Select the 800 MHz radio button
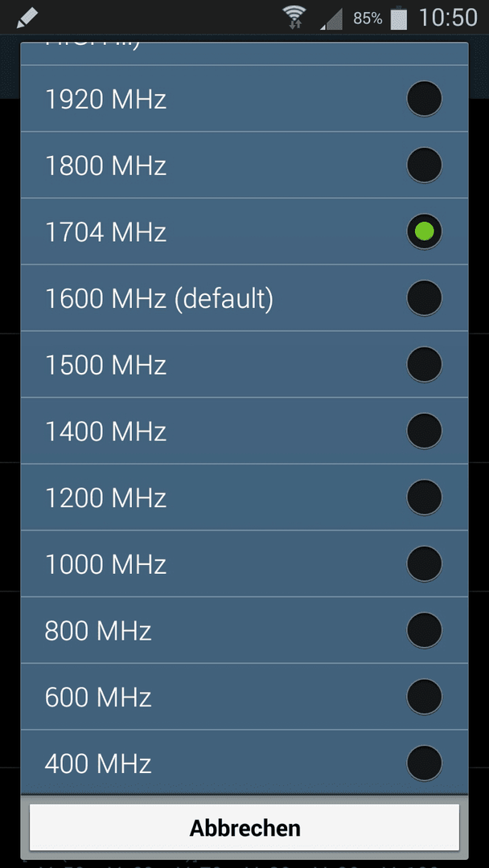Image resolution: width=489 pixels, height=868 pixels. click(x=424, y=630)
